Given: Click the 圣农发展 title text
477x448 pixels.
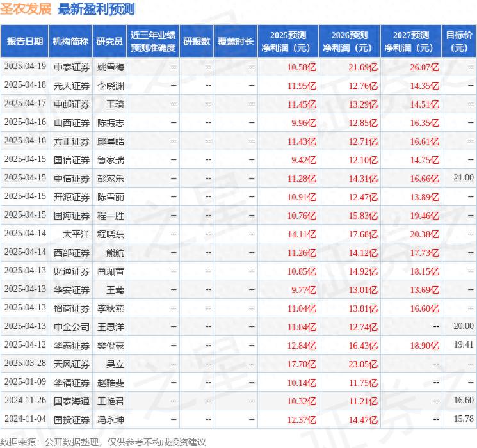Looking at the screenshot, I should (26, 9).
